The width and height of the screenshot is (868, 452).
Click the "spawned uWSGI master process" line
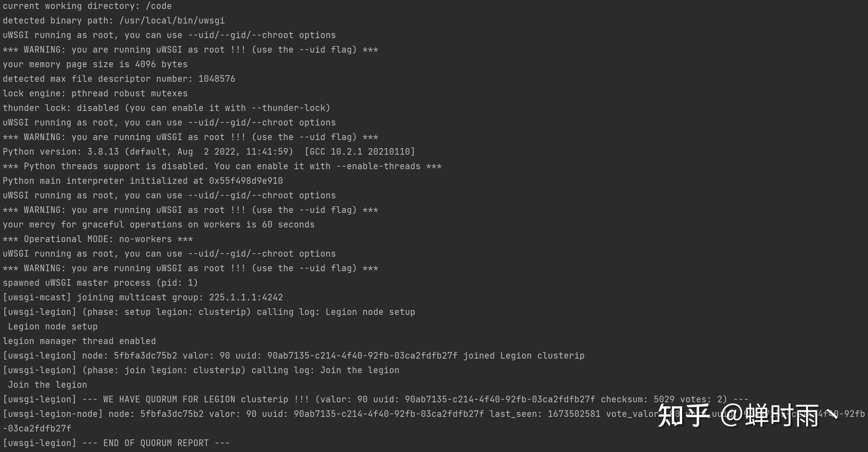pos(100,283)
